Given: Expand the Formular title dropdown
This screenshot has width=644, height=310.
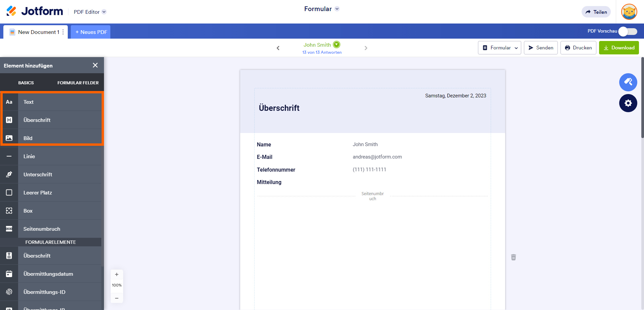Looking at the screenshot, I should tap(337, 9).
